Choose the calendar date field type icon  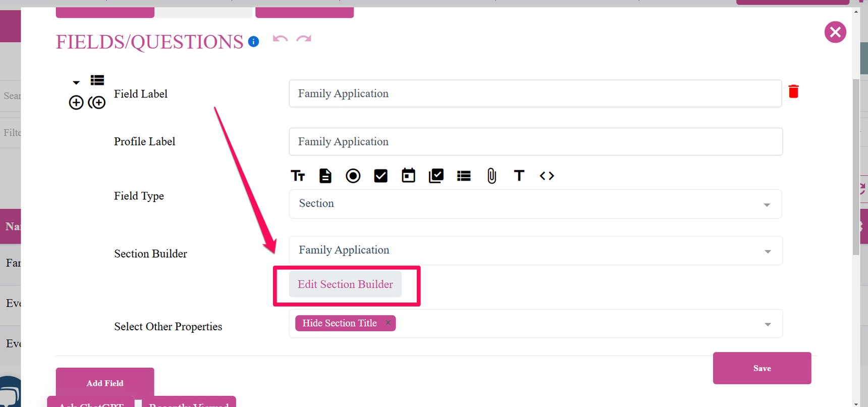pyautogui.click(x=408, y=176)
